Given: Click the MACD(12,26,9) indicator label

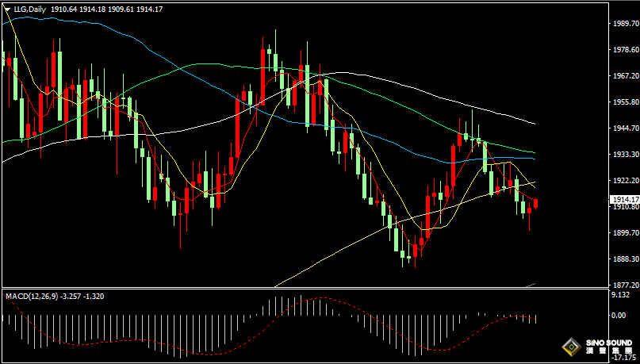Looking at the screenshot, I should (x=32, y=296).
